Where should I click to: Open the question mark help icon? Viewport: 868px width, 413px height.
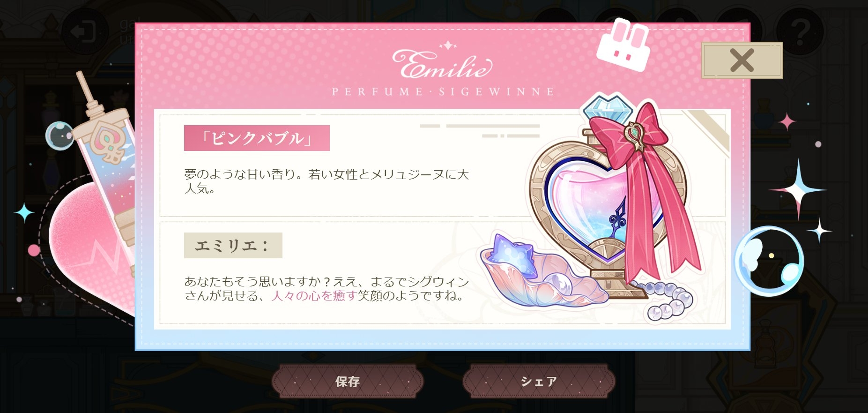pyautogui.click(x=800, y=31)
